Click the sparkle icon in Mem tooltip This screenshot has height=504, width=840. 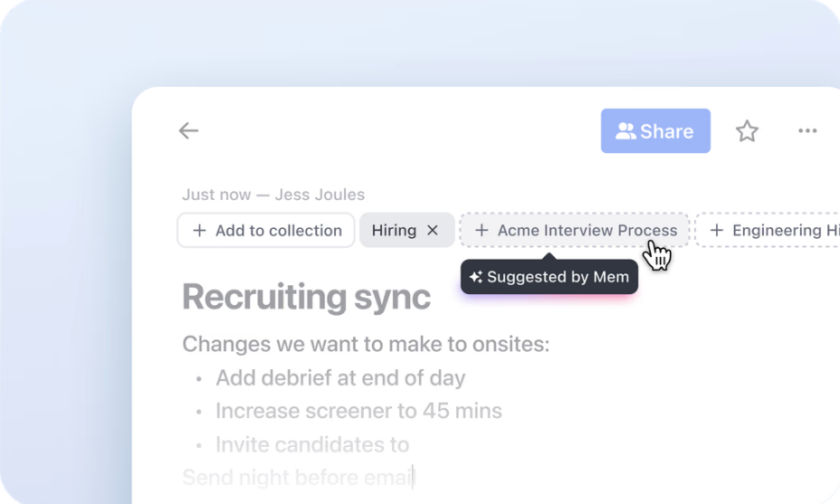tap(476, 277)
